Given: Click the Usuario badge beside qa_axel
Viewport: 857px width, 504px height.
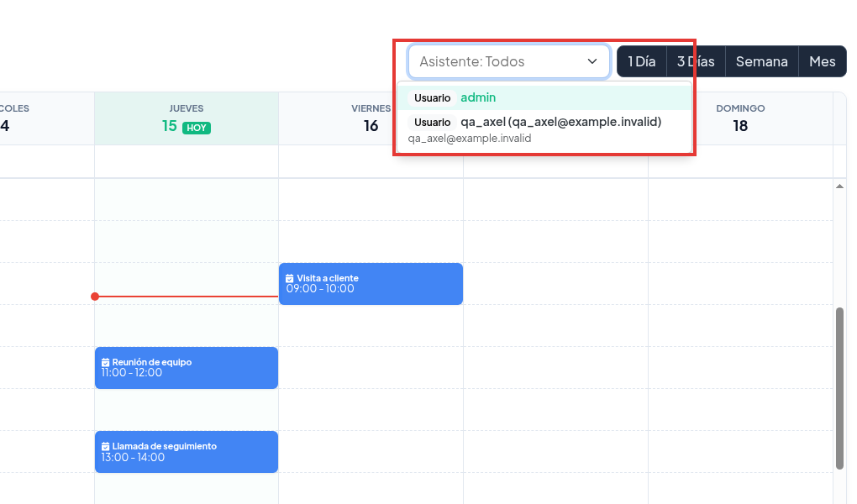Looking at the screenshot, I should (x=433, y=123).
